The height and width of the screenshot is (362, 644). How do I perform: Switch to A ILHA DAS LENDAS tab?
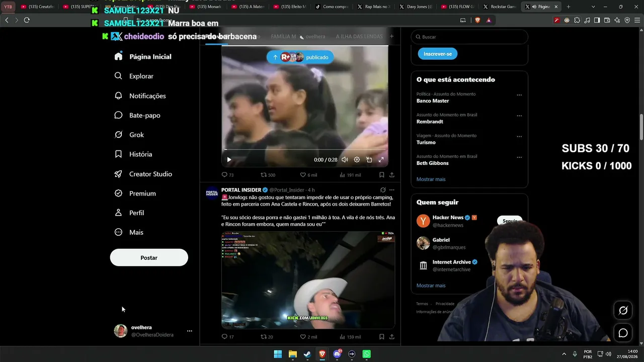(x=359, y=37)
